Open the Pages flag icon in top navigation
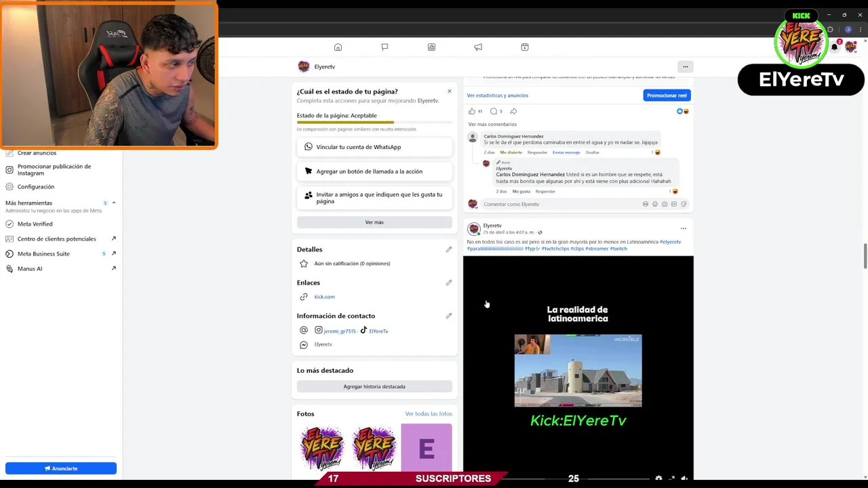Image resolution: width=868 pixels, height=488 pixels. pyautogui.click(x=384, y=47)
